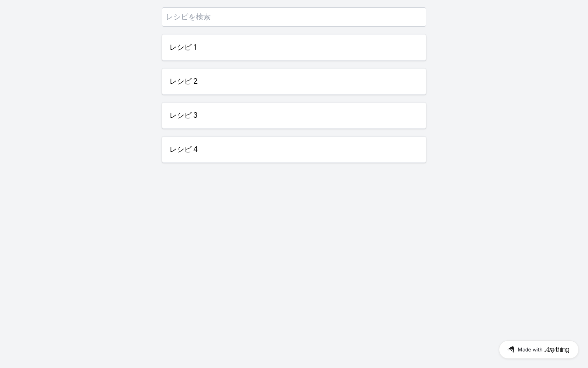
Task: Select the レシピ 1 title text
Action: click(x=183, y=47)
